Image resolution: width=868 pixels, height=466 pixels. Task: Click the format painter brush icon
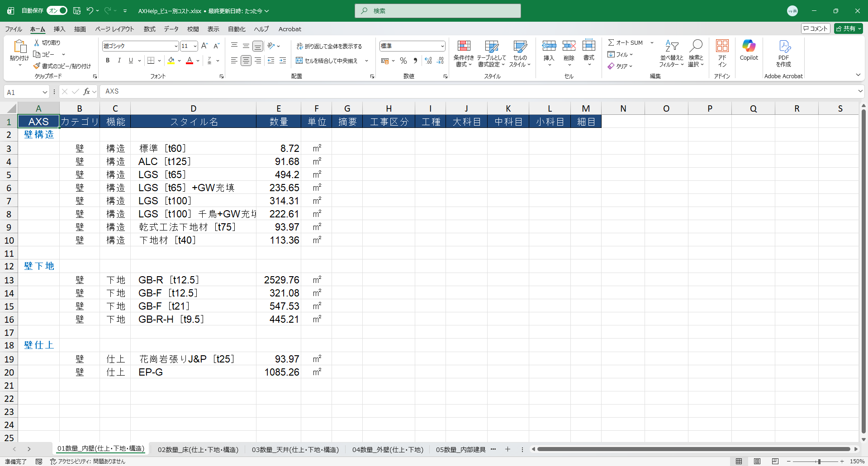coord(37,66)
